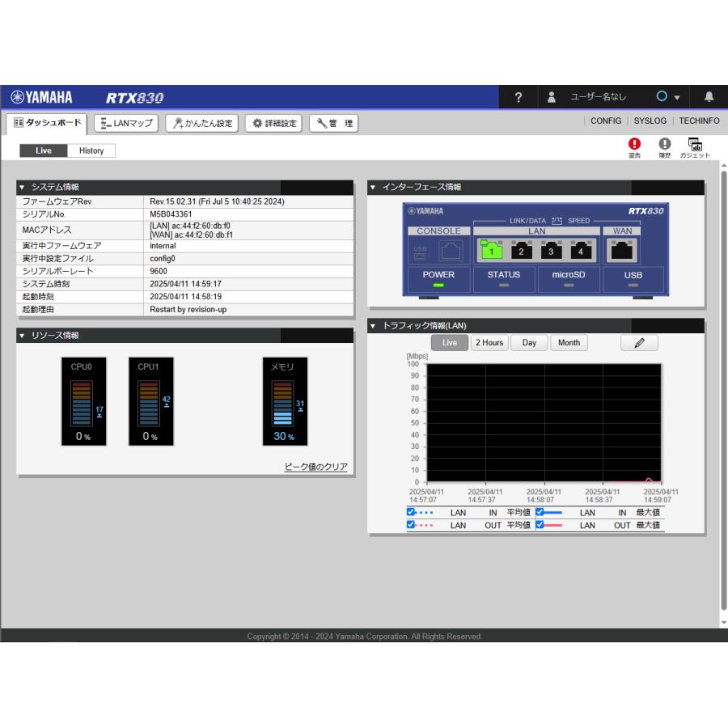Open the 詳細設定 tab
Screen dimensions: 728x728
pos(273,123)
